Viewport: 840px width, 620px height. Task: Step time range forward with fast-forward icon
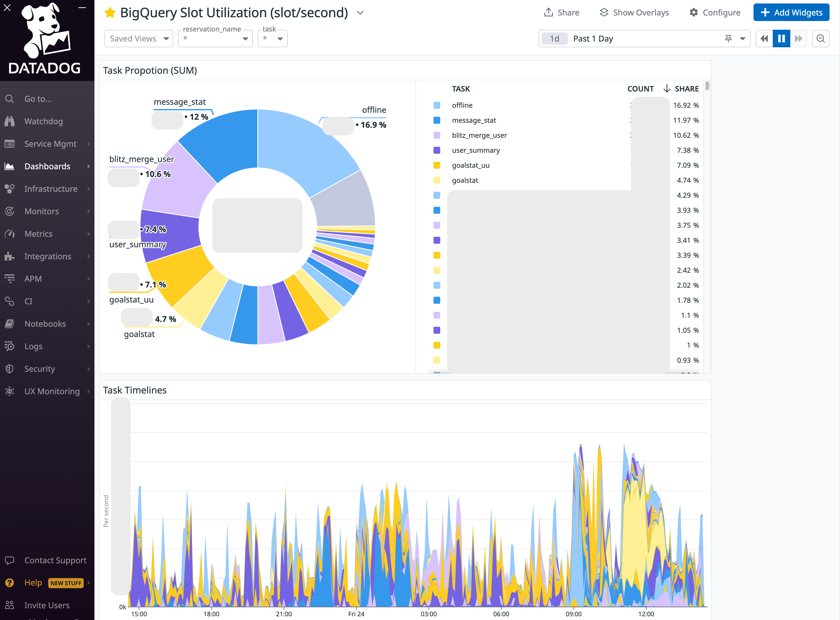(x=798, y=39)
